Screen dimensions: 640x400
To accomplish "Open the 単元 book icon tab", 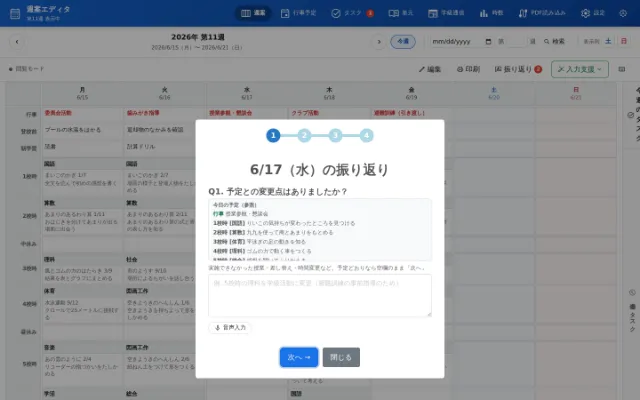I will point(400,13).
